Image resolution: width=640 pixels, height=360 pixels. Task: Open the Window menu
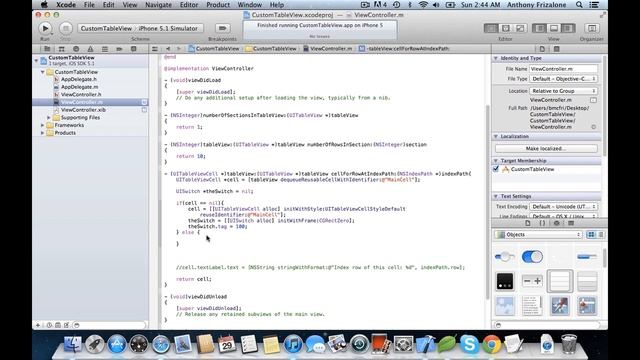pos(249,5)
